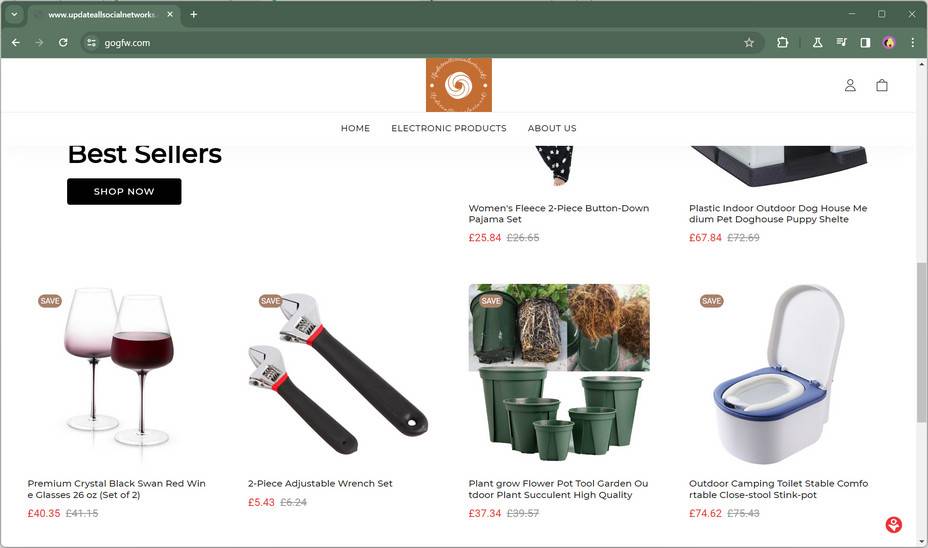The image size is (928, 548).
Task: Open the user account icon
Action: point(850,85)
